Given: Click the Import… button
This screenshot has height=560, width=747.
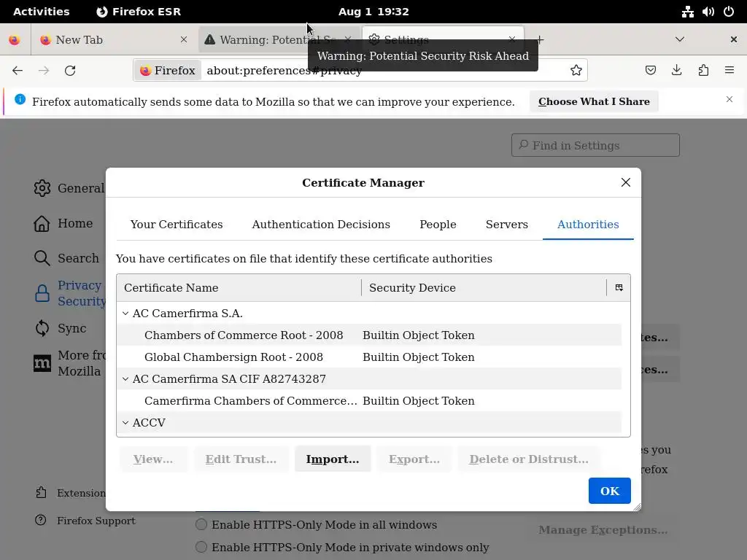Looking at the screenshot, I should coord(333,459).
